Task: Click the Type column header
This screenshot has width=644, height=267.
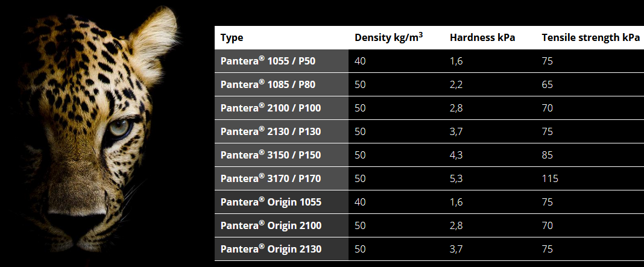Action: [232, 38]
